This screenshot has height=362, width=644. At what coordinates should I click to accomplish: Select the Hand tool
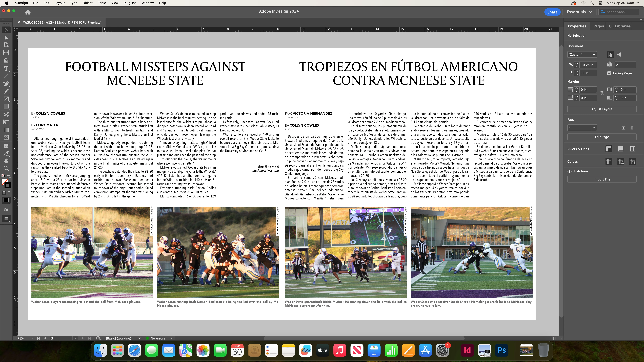[x=6, y=161]
